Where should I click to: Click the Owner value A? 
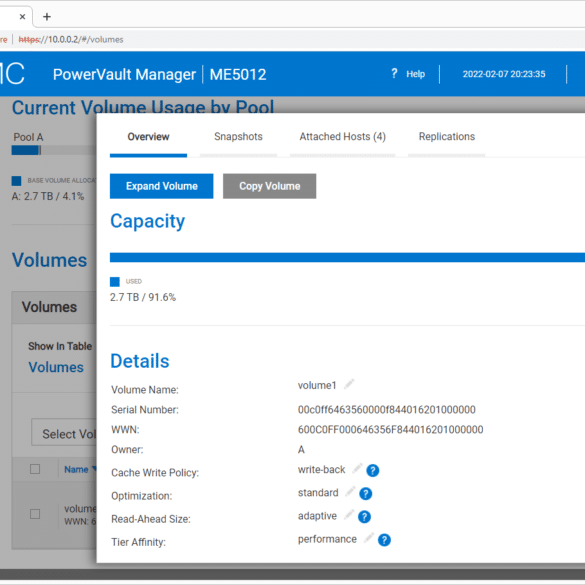301,450
